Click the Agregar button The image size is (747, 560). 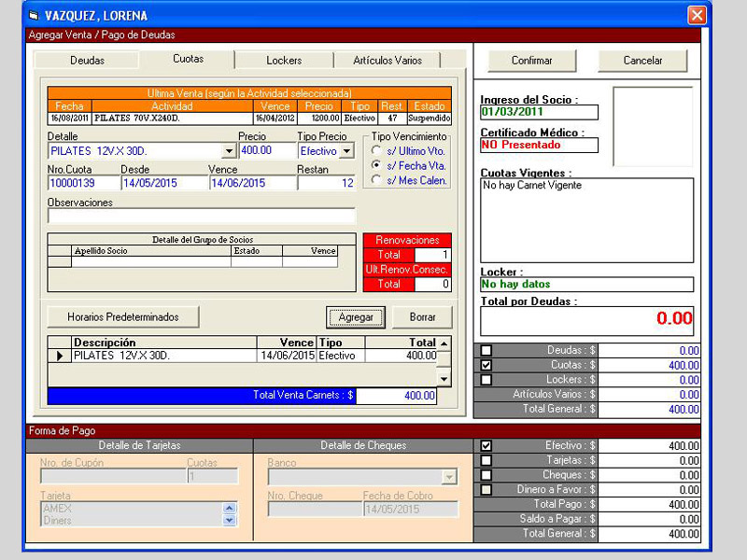tap(356, 317)
